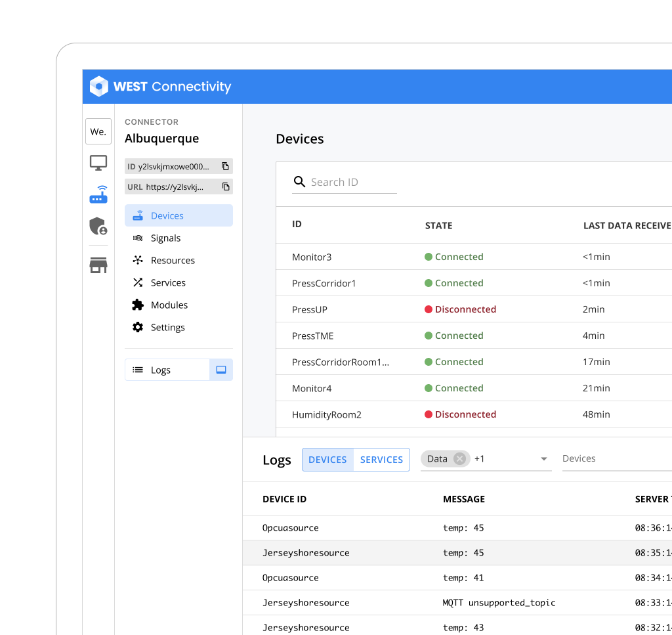Open Logs from the sidebar
Viewport: 672px width, 635px height.
pos(167,370)
